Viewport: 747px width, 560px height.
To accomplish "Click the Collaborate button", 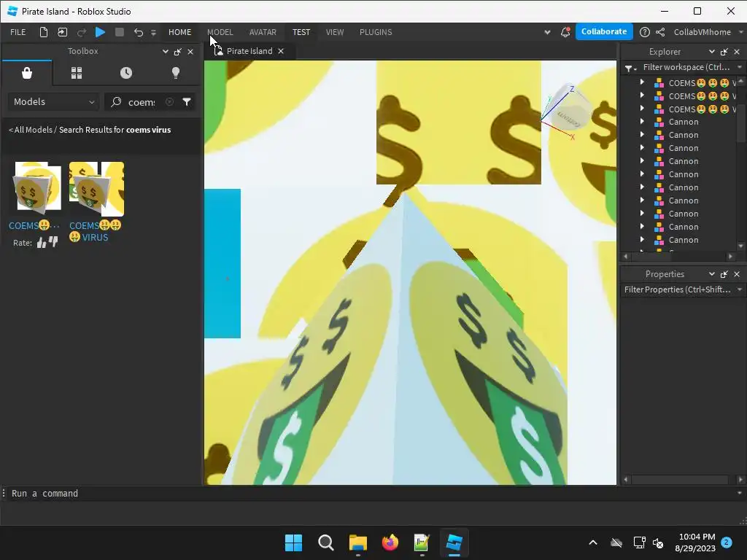I will pyautogui.click(x=603, y=31).
